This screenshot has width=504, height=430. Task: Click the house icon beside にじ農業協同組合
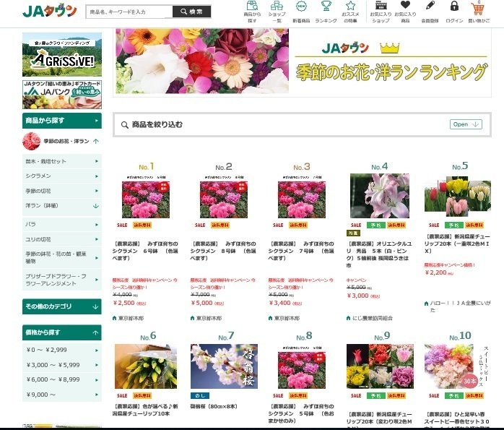[349, 318]
